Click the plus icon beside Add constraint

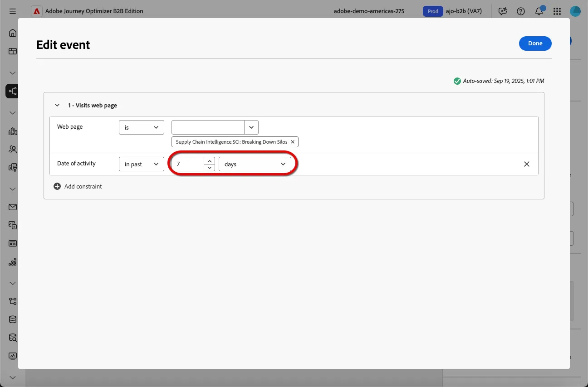[x=57, y=186]
